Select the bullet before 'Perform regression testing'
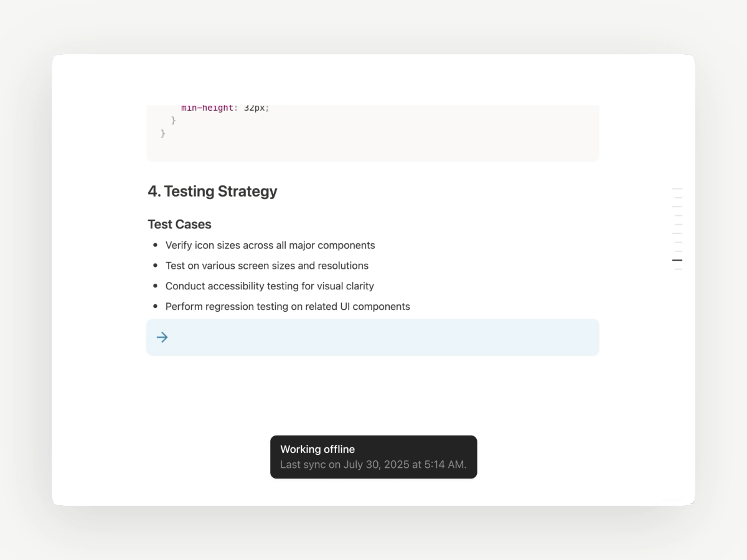 [x=155, y=306]
